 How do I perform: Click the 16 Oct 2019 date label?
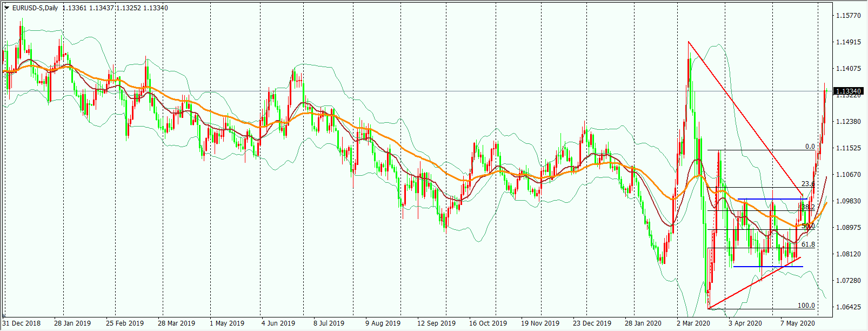click(x=488, y=323)
